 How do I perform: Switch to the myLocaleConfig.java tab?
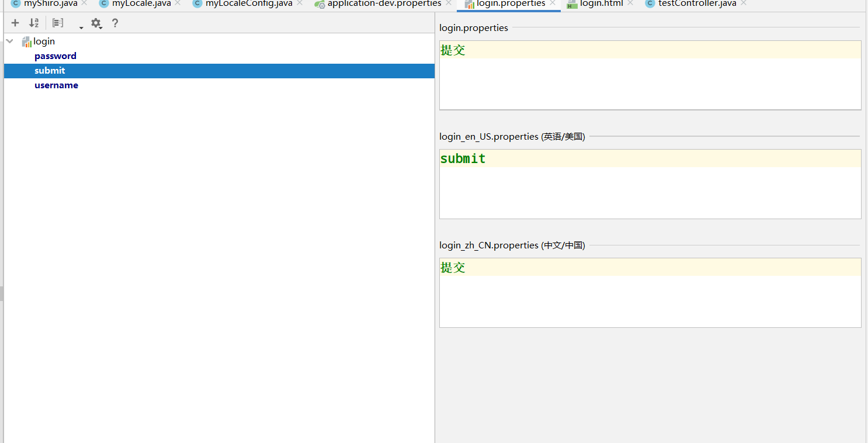249,4
